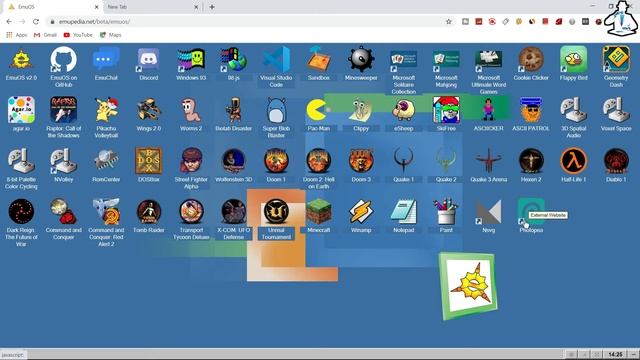This screenshot has height=360, width=640.
Task: Launch Windows 93 icon
Action: [191, 60]
